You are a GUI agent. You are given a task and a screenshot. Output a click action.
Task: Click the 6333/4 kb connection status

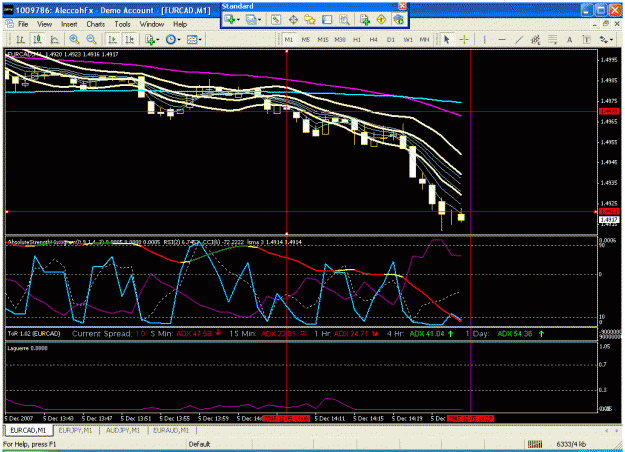click(x=571, y=444)
